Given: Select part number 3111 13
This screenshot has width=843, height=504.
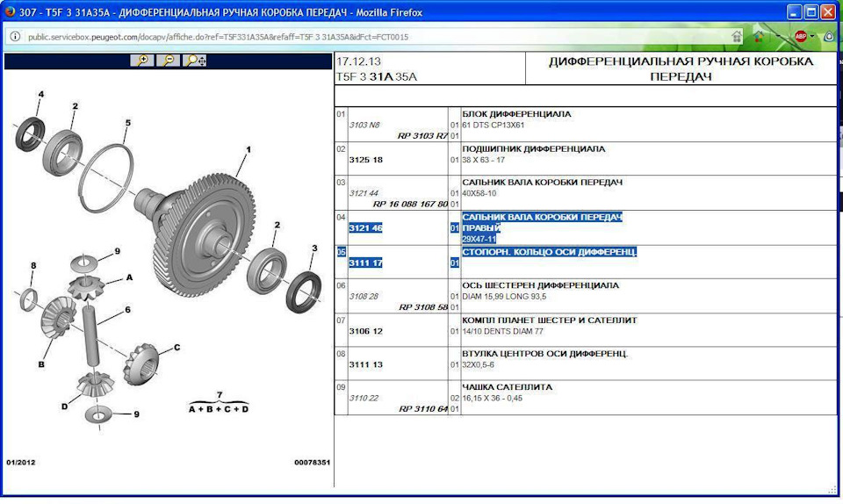Looking at the screenshot, I should point(365,364).
